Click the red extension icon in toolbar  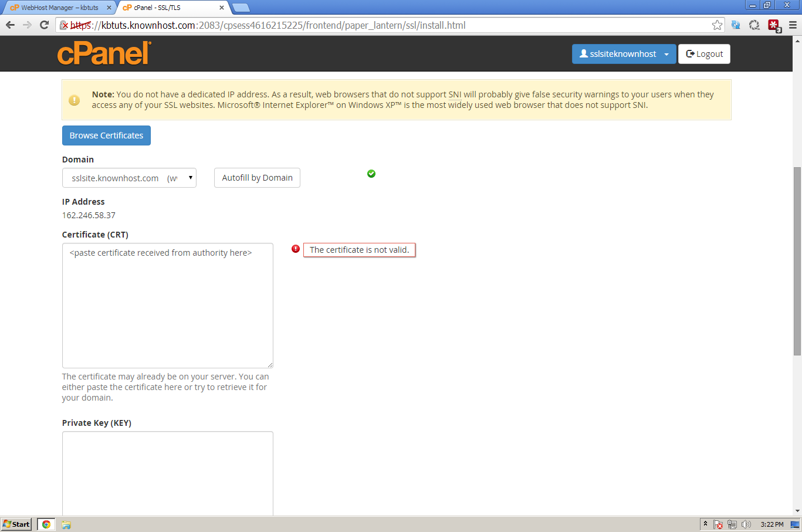tap(774, 25)
